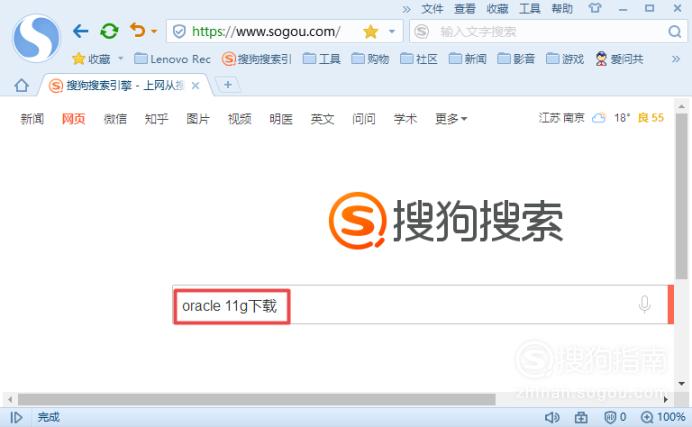Go to 视频 search category

[240, 119]
